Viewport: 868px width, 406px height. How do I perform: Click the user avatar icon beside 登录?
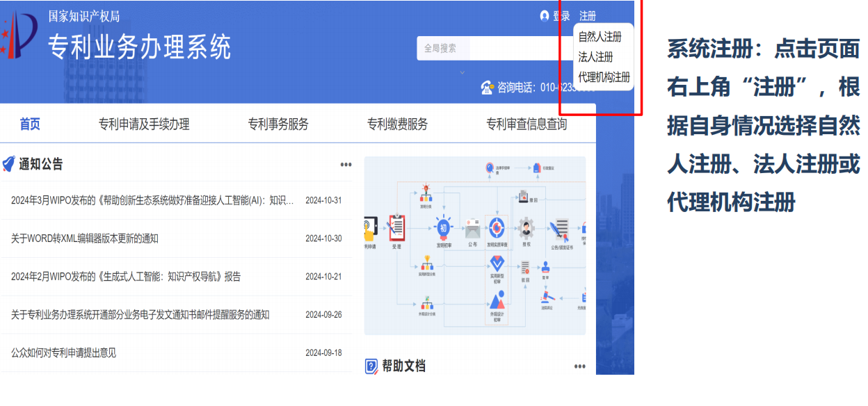pos(545,16)
